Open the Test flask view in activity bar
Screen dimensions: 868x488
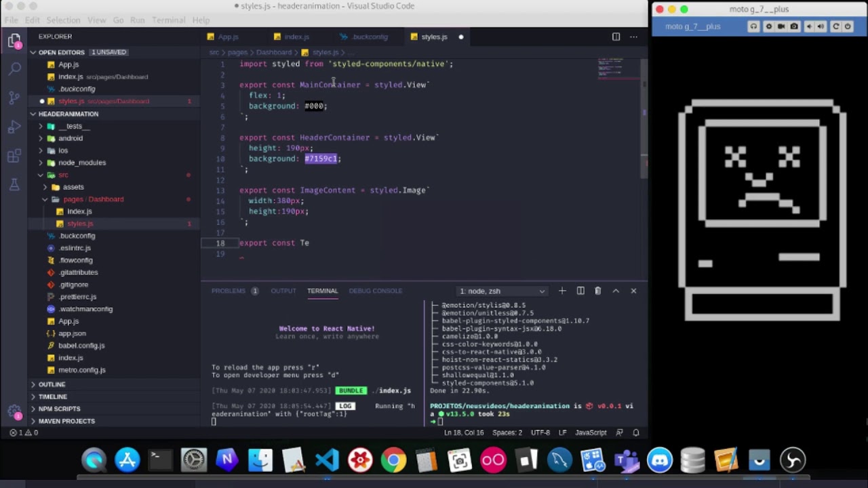14,184
